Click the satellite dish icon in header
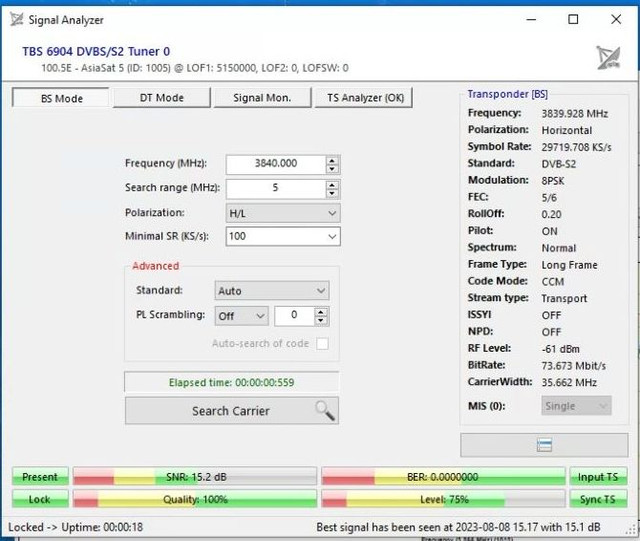The width and height of the screenshot is (640, 541). coord(608,58)
